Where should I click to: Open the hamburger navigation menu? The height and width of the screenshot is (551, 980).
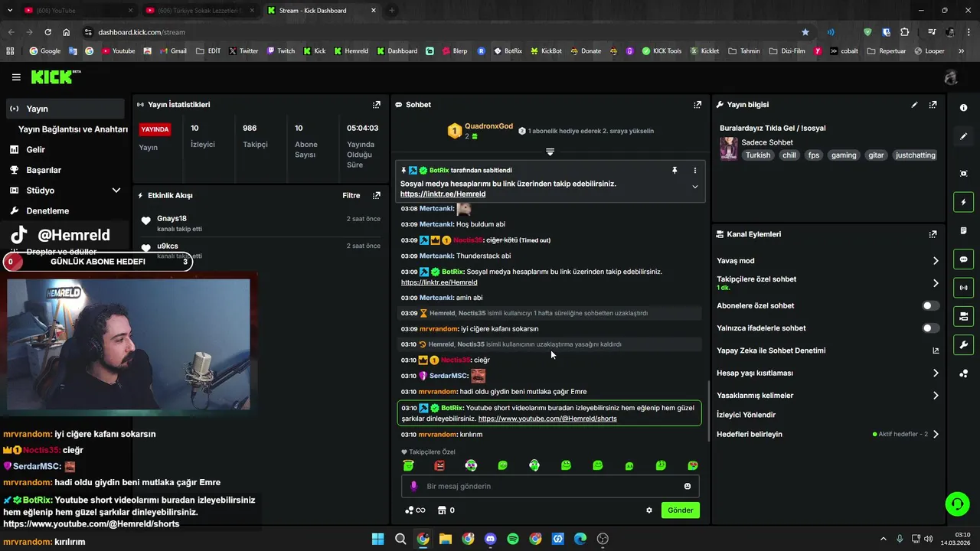(16, 77)
